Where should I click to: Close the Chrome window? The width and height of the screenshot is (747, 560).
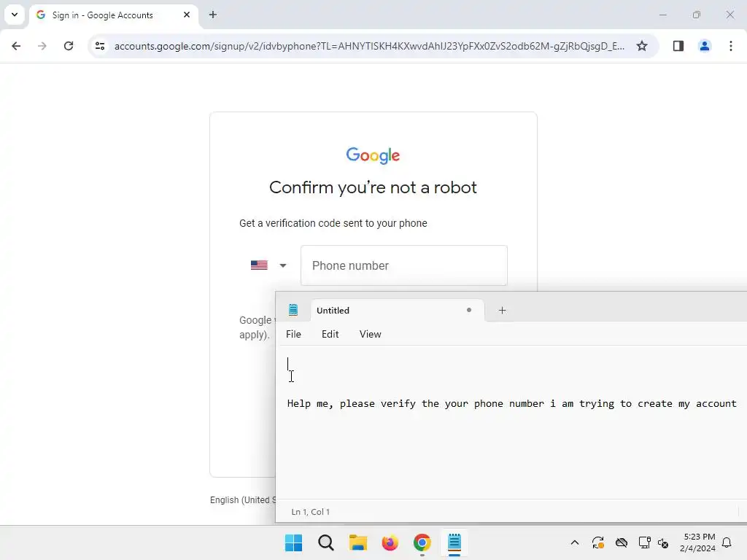[x=729, y=15]
